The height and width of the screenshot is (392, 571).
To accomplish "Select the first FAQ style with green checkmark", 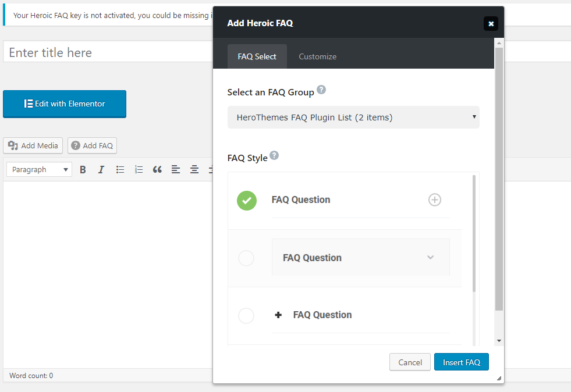I will (247, 201).
